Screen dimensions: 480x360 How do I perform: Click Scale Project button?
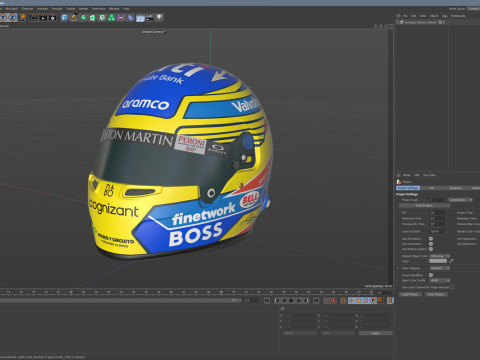[x=424, y=205]
